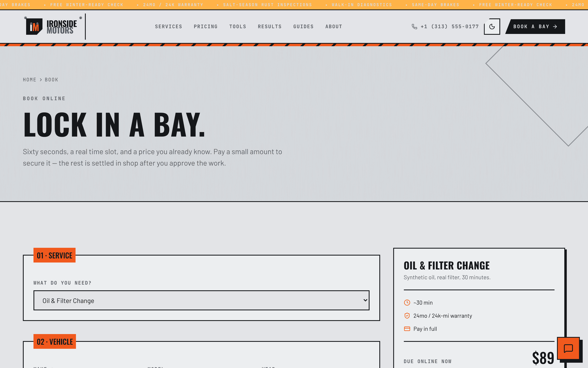The width and height of the screenshot is (588, 368).
Task: Toggle dark mode with the moon icon
Action: click(x=492, y=27)
